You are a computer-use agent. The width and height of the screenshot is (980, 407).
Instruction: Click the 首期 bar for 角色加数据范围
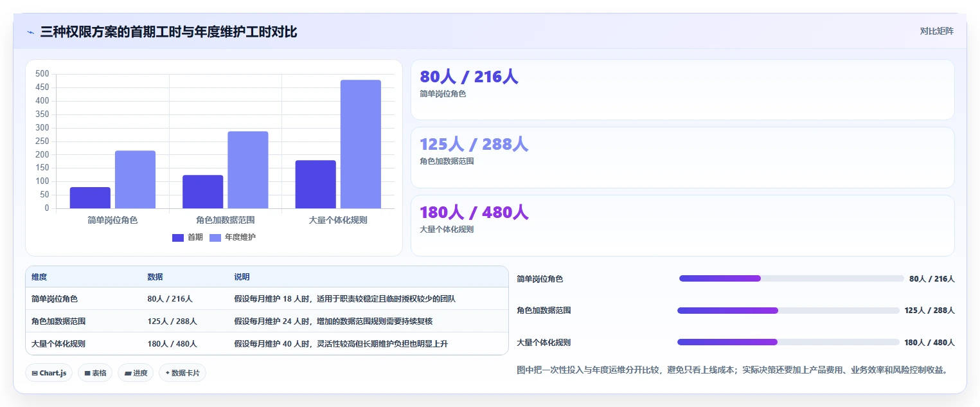(202, 192)
